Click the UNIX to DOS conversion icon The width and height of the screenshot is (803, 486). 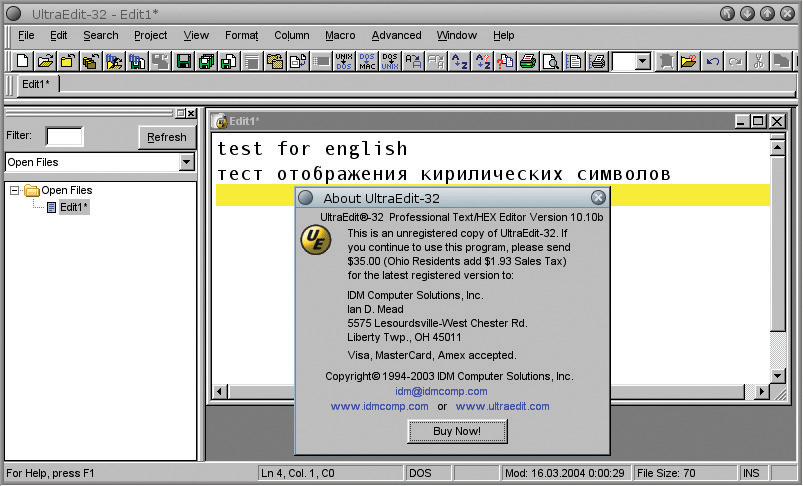[344, 62]
